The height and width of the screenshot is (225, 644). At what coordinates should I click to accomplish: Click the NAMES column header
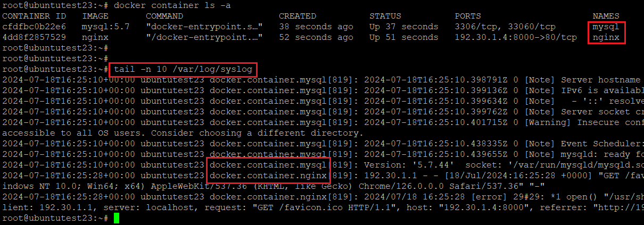tap(606, 16)
